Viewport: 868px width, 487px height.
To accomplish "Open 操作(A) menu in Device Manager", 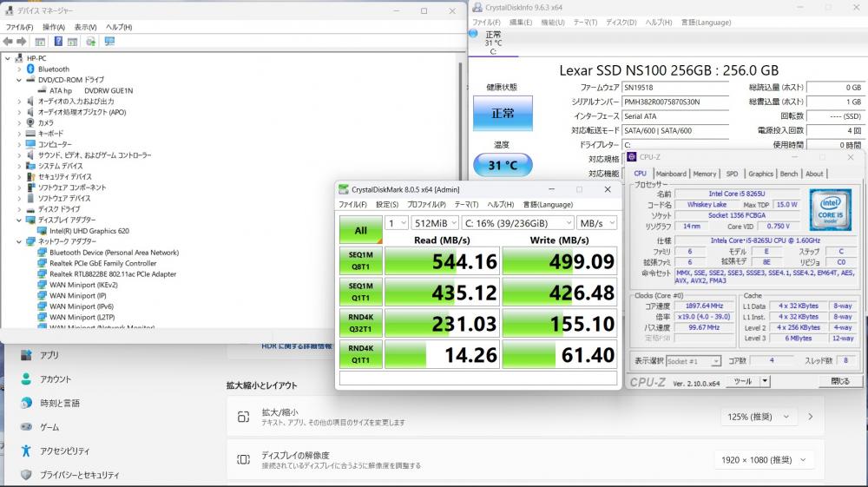I will (x=54, y=27).
